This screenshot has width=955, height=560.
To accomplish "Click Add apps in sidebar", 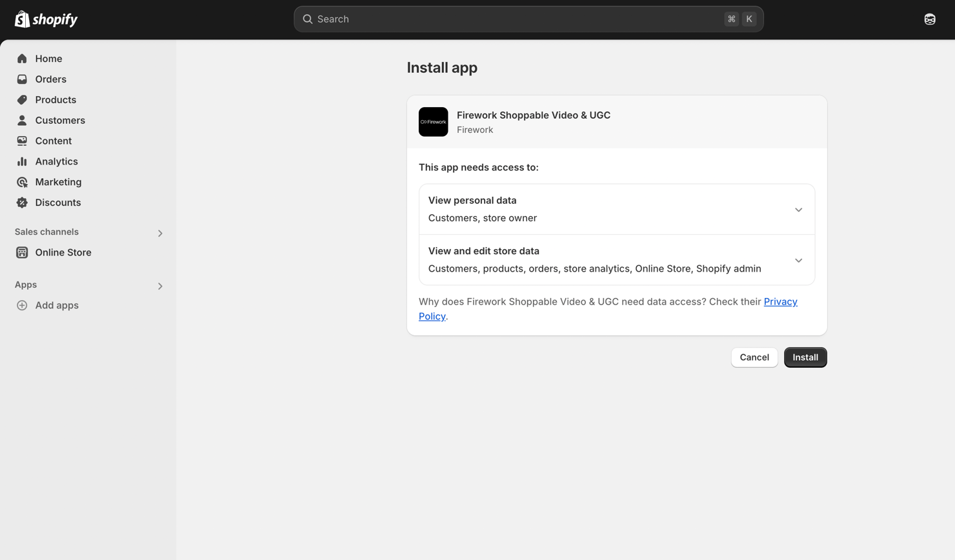I will (56, 305).
